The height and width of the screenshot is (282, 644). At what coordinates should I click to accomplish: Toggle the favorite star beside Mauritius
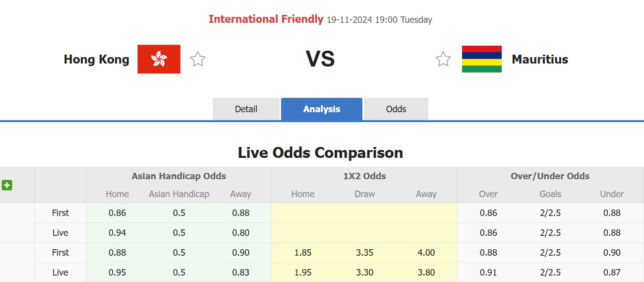click(443, 59)
